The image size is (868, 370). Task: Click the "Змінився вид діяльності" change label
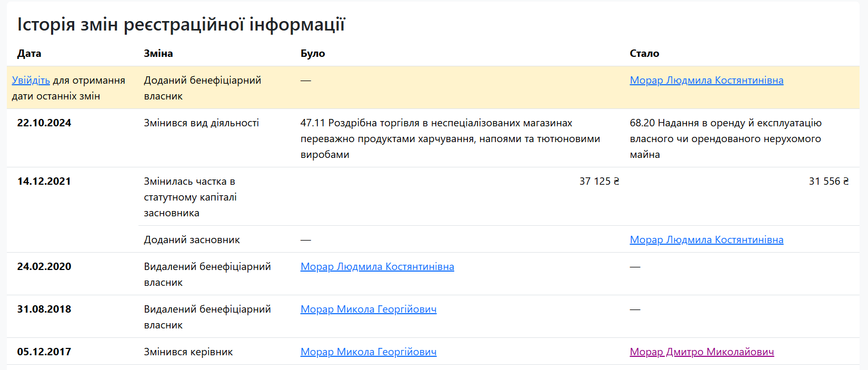(x=201, y=123)
